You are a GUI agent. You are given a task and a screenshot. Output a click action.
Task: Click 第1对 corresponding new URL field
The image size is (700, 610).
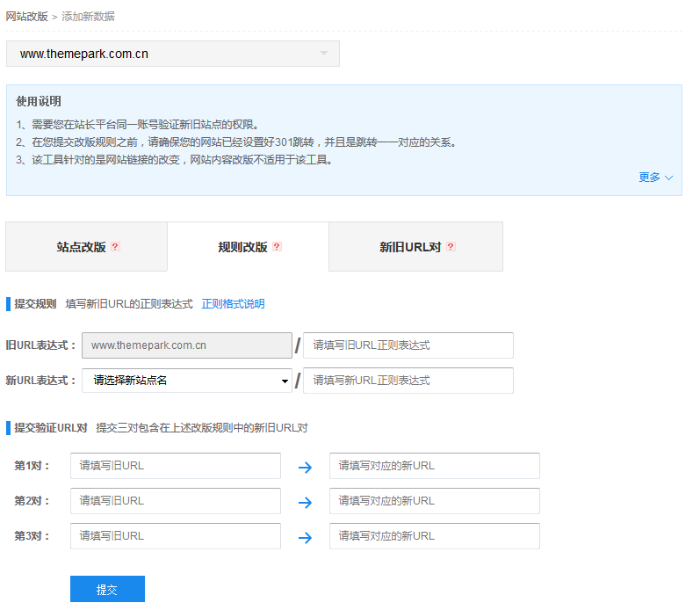click(434, 466)
